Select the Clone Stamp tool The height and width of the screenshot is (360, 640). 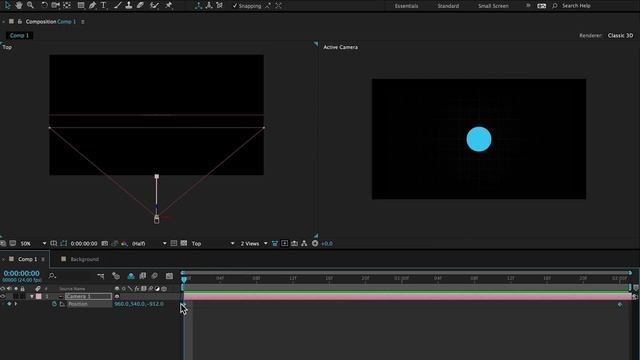[129, 5]
